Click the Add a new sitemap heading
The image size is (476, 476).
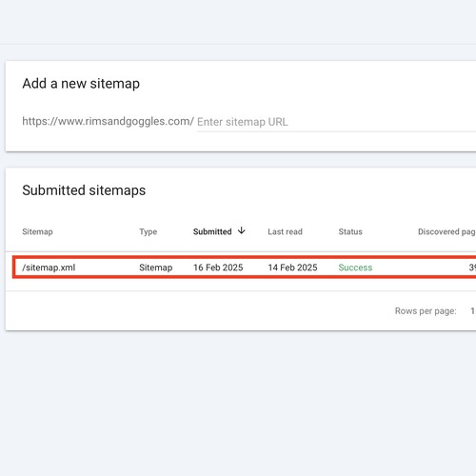pos(81,84)
